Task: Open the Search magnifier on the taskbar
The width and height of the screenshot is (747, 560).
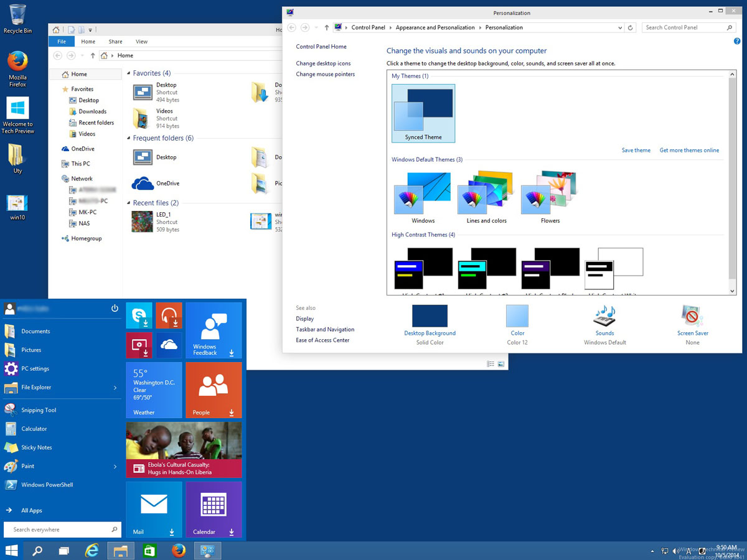Action: pos(37,551)
